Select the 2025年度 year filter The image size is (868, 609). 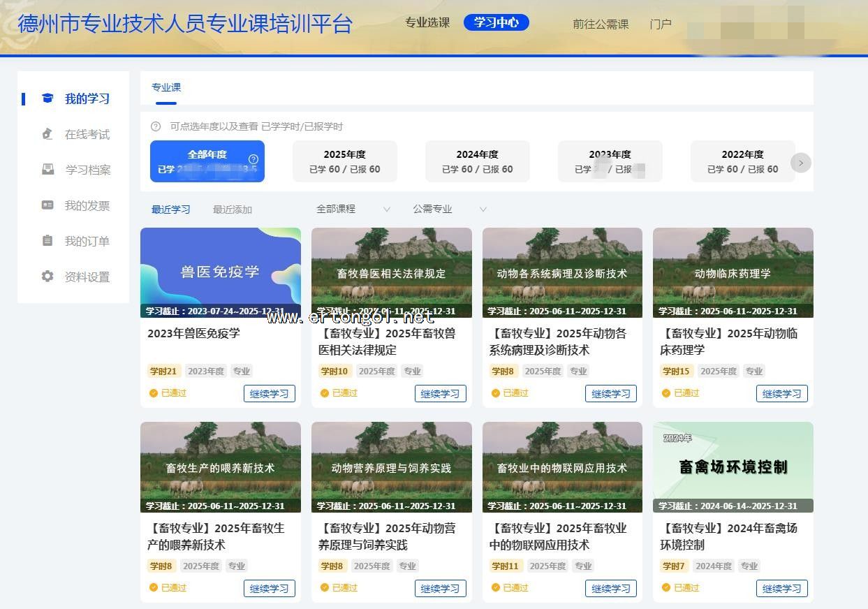click(344, 161)
